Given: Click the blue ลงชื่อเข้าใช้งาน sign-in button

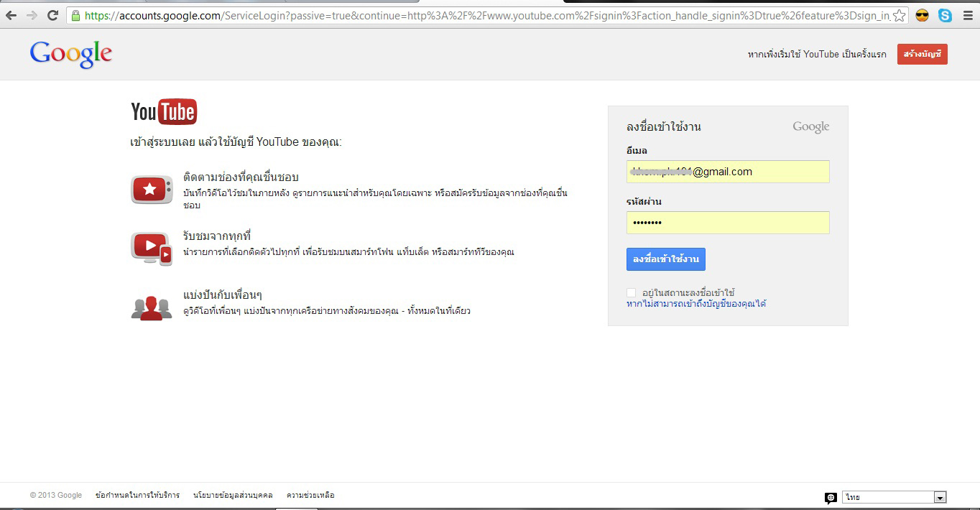Looking at the screenshot, I should 665,259.
